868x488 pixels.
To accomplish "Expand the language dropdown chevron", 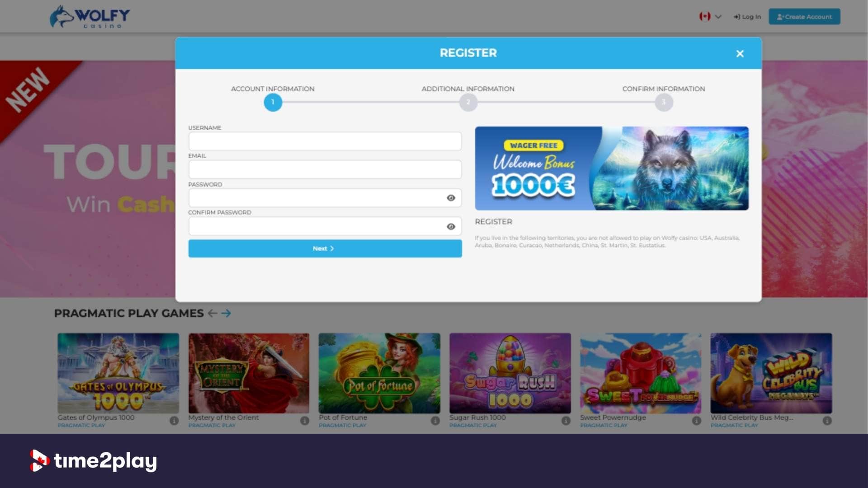I will [718, 17].
